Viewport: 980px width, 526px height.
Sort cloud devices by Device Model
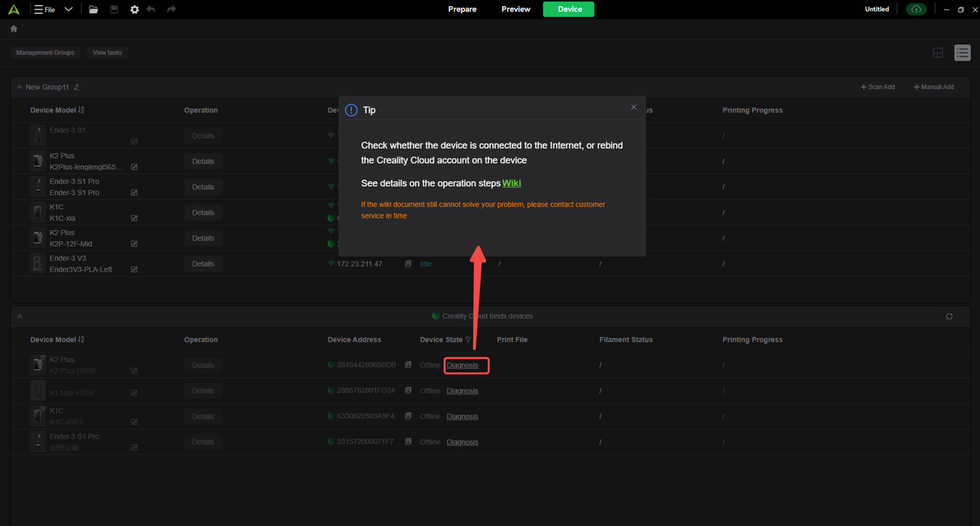click(x=81, y=340)
